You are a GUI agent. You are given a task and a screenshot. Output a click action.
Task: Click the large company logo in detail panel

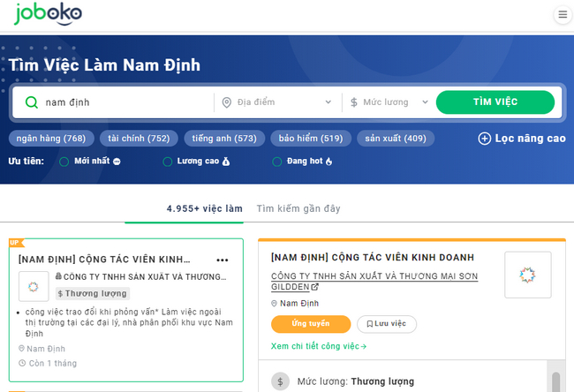(x=527, y=275)
